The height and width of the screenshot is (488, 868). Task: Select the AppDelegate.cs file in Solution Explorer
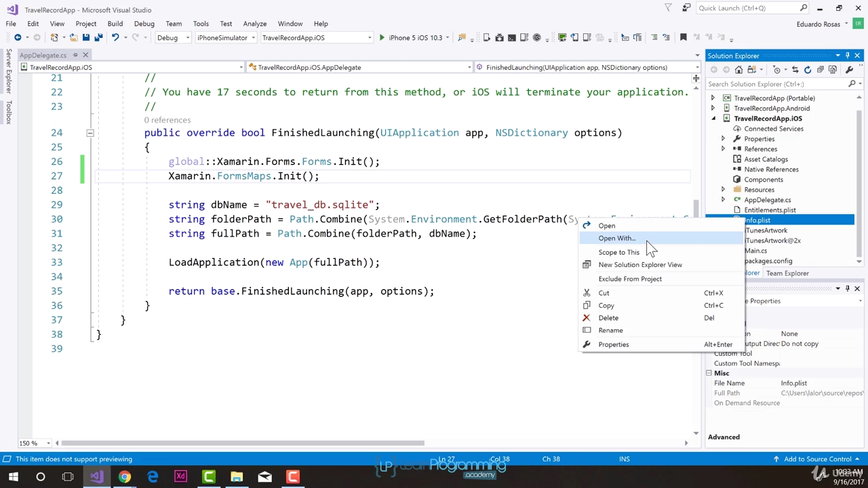coord(767,200)
